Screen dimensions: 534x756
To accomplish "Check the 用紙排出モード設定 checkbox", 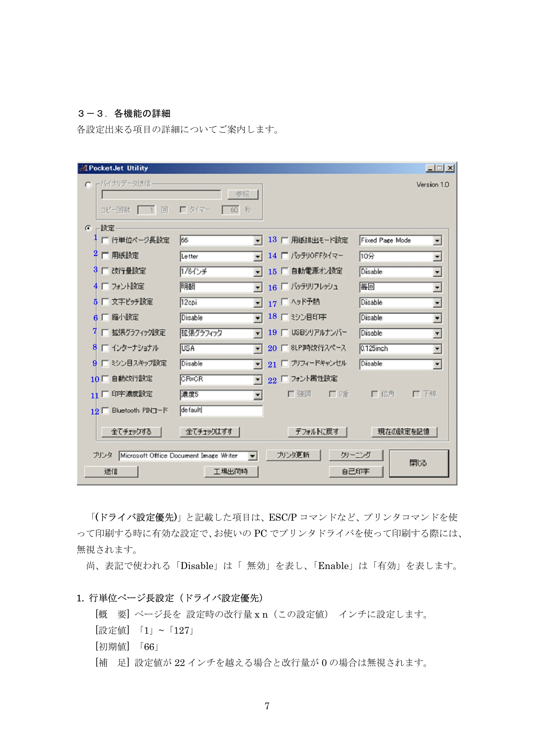I will click(285, 240).
